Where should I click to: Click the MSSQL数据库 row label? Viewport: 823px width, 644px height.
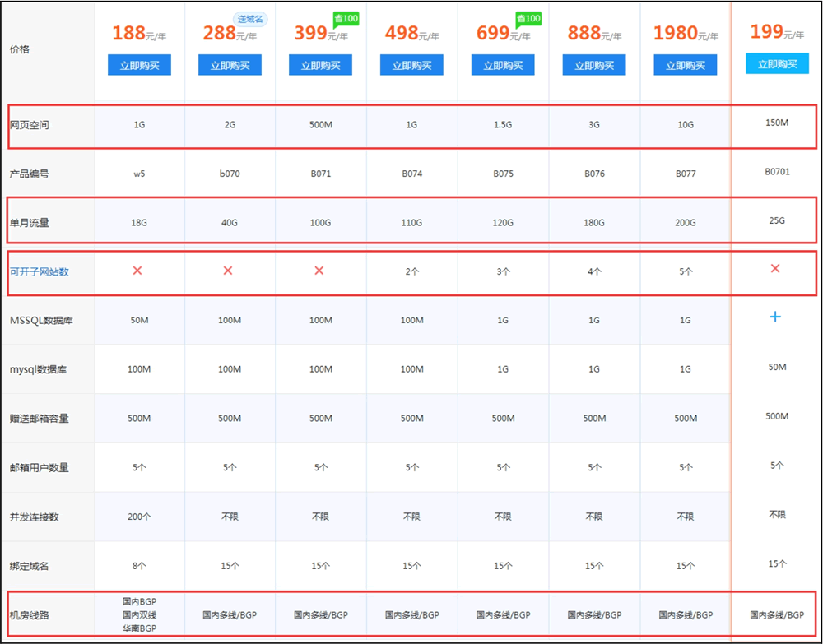[x=41, y=321]
